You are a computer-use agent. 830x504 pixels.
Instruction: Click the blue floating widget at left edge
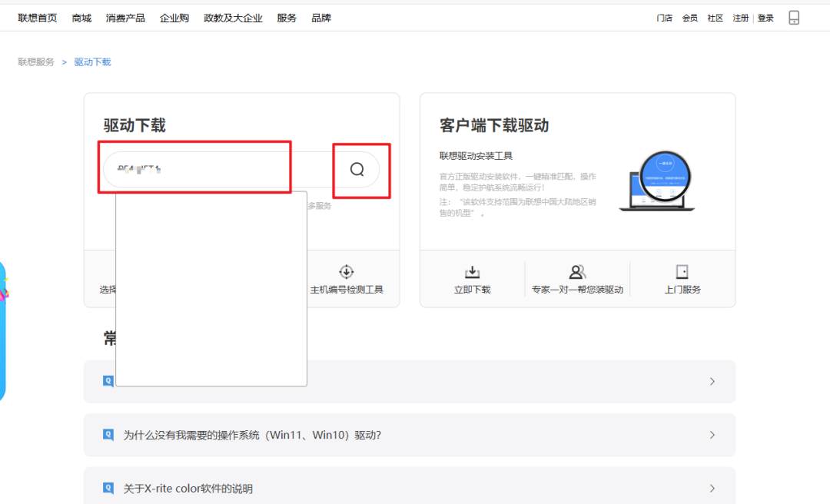pos(3,331)
